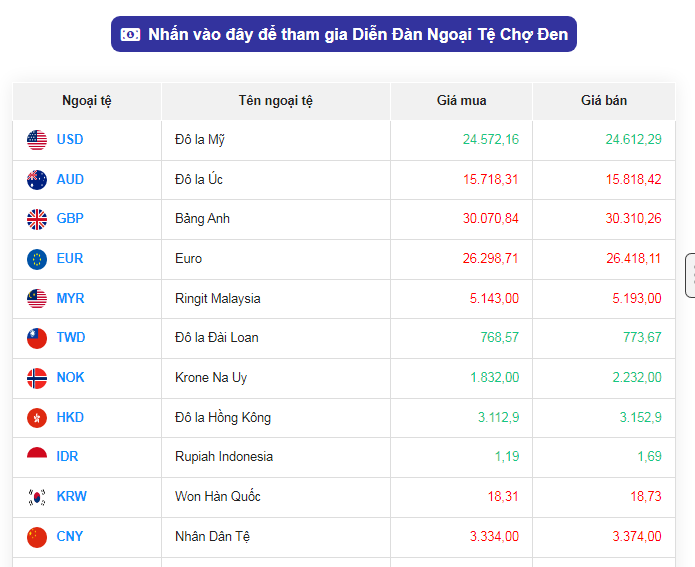Open the KRW currency link
Image resolution: width=695 pixels, height=567 pixels.
[71, 497]
